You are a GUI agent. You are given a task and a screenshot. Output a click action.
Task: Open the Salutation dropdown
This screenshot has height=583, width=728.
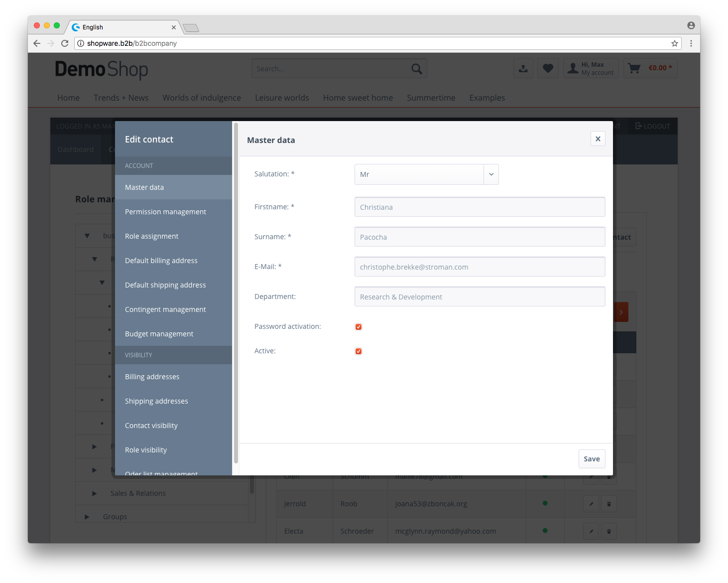click(426, 174)
